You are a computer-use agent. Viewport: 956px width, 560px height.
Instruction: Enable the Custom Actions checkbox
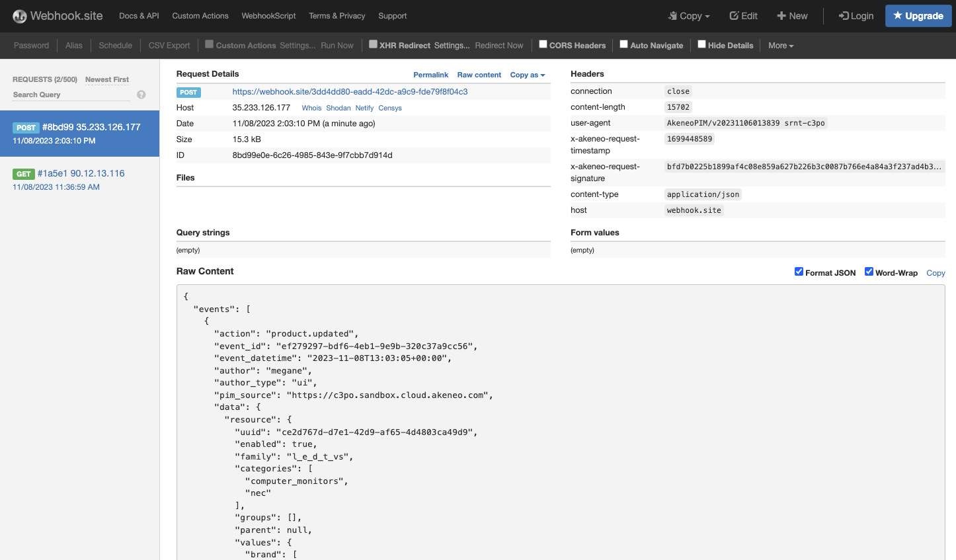[209, 44]
